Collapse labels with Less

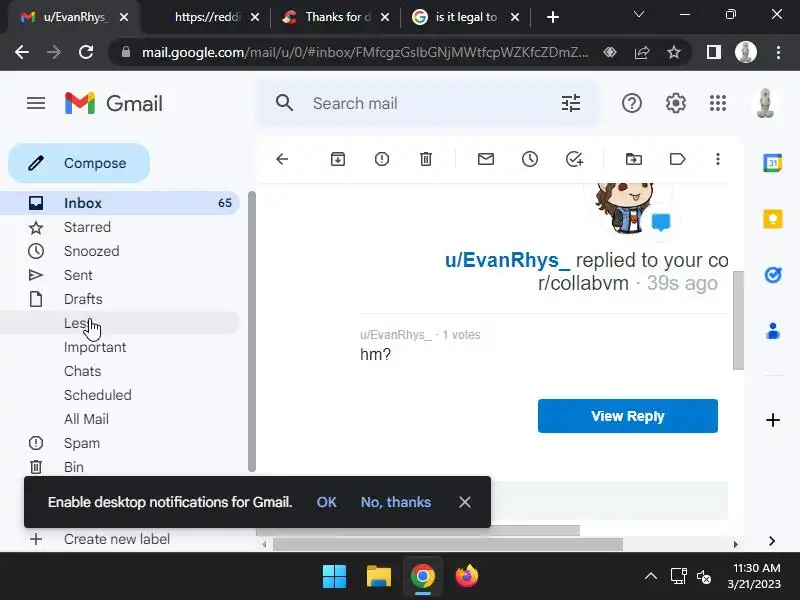(119, 323)
